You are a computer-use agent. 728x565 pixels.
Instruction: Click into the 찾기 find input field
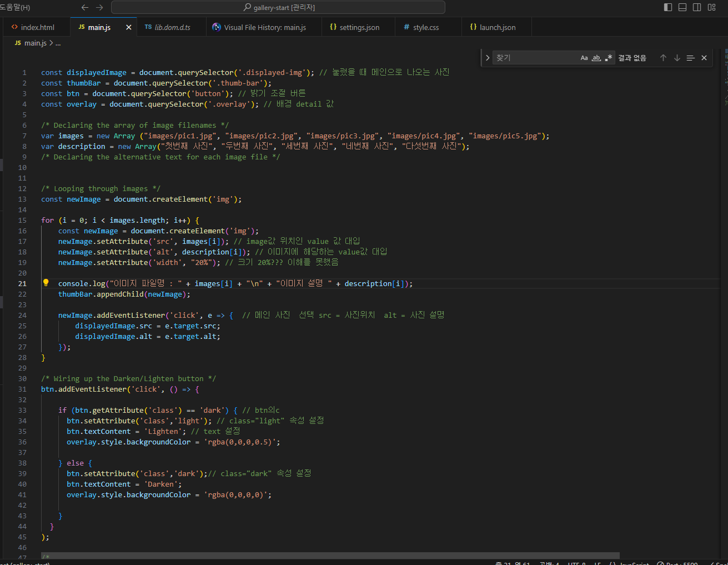[536, 58]
